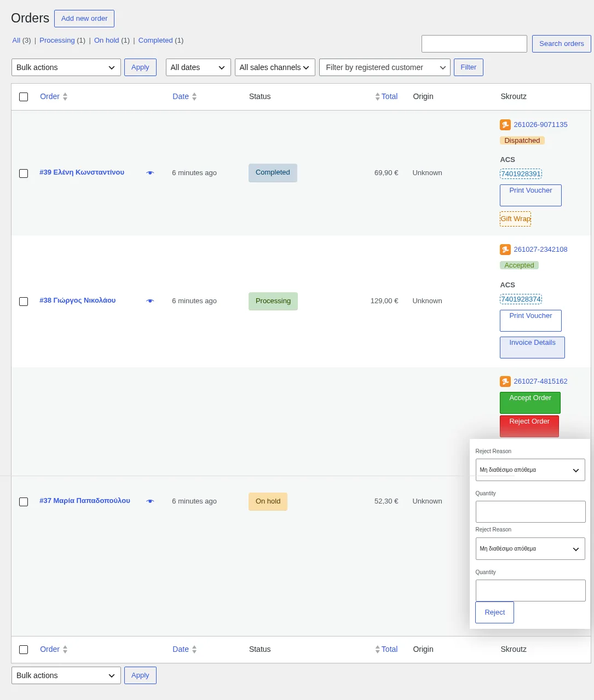Open the first Reject Reason dropdown
This screenshot has width=594, height=700.
(530, 470)
